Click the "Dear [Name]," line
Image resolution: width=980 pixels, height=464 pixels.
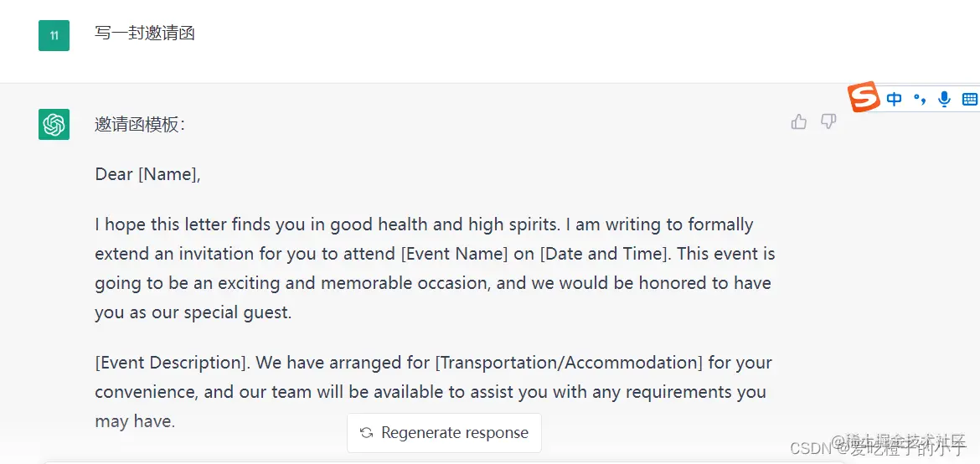pos(147,174)
